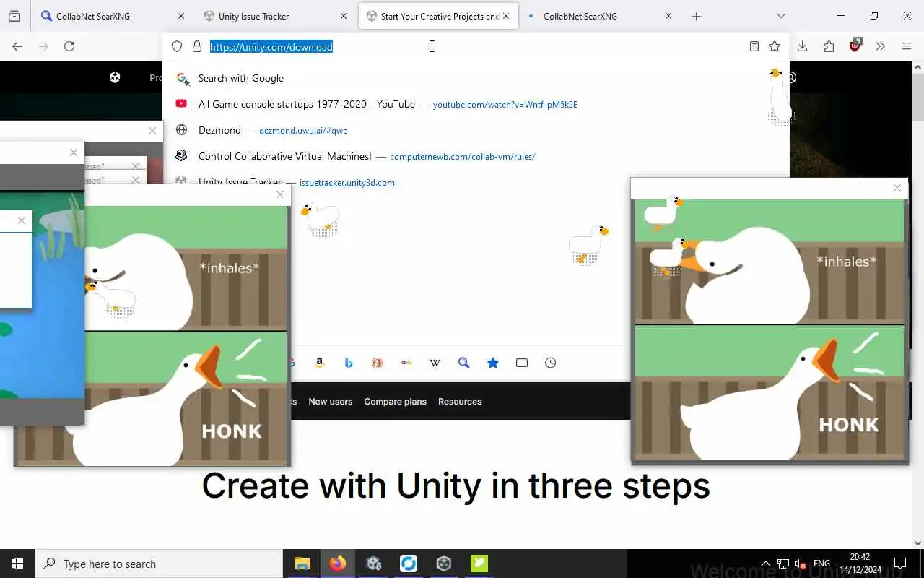Search bookmarks using the blue star icon

tap(493, 363)
